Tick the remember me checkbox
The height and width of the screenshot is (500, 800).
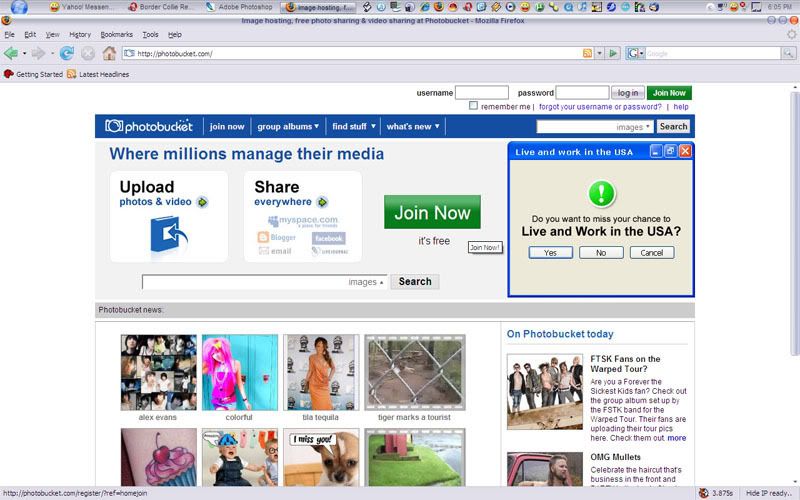[x=473, y=106]
